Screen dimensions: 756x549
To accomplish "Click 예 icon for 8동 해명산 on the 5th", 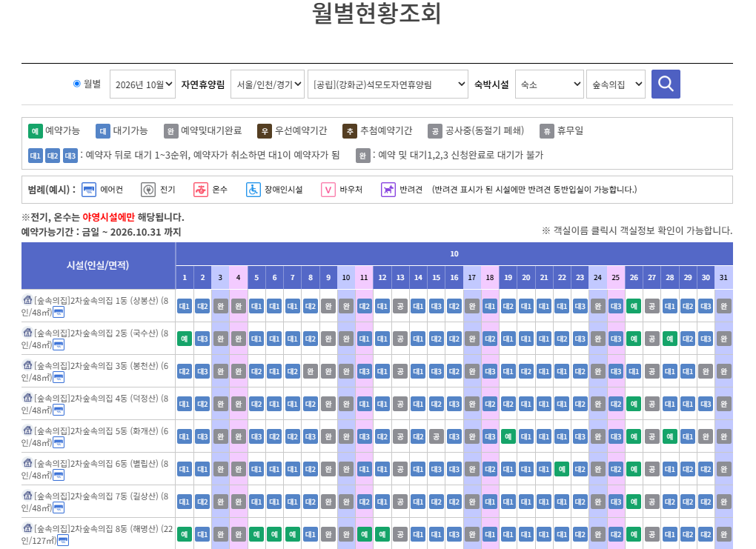I will (256, 534).
